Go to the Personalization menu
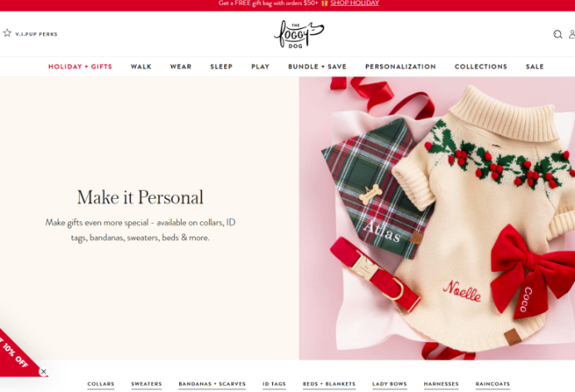Image resolution: width=575 pixels, height=392 pixels. click(x=401, y=66)
